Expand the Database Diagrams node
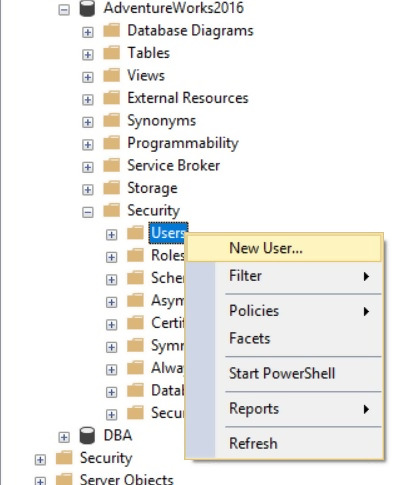 (88, 32)
